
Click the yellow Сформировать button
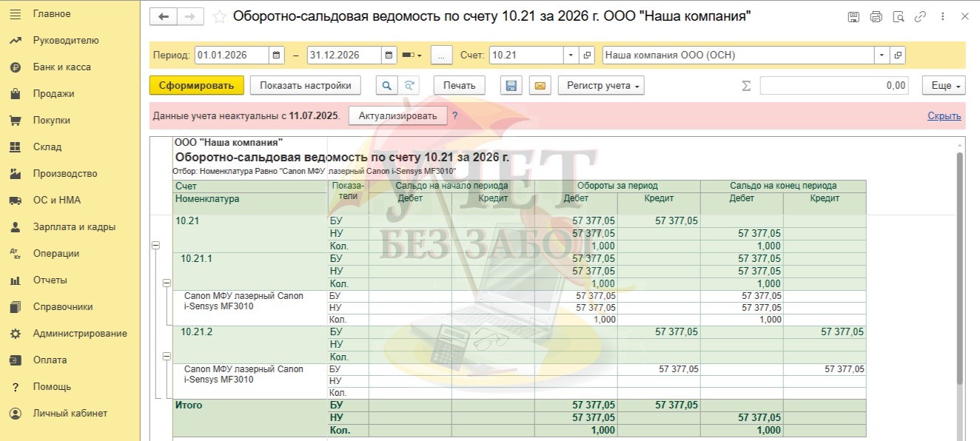pyautogui.click(x=196, y=86)
